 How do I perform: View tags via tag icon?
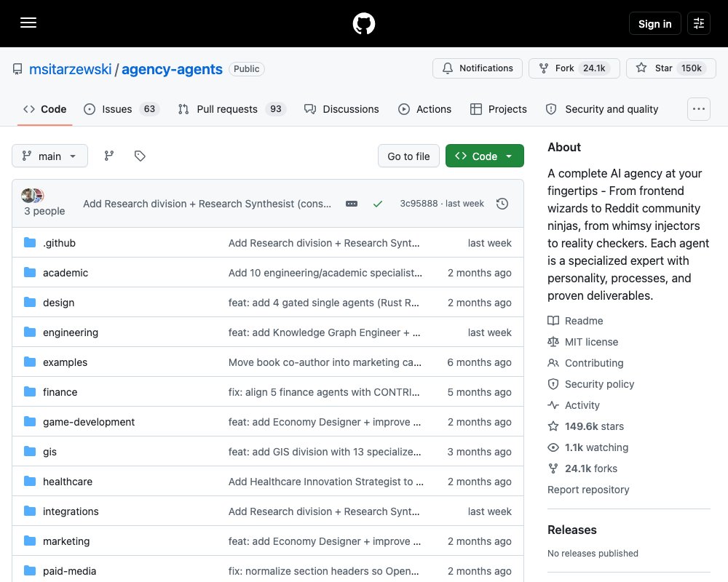click(140, 156)
